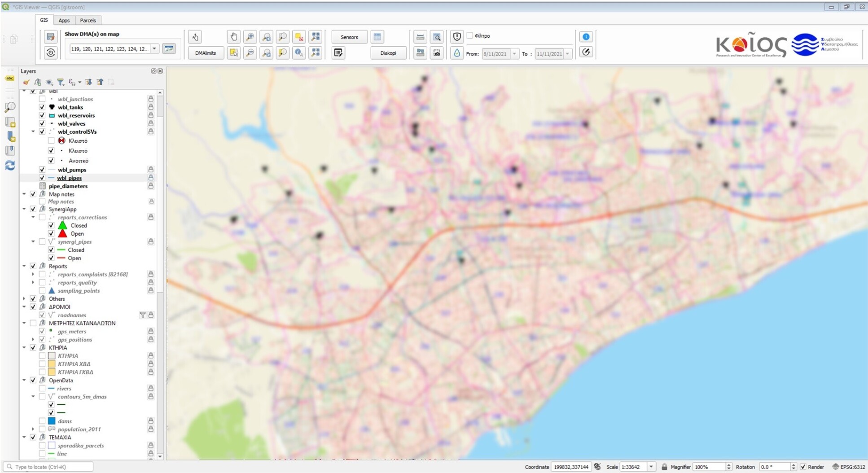Expand the Others layer group
The height and width of the screenshot is (473, 868).
pos(24,299)
